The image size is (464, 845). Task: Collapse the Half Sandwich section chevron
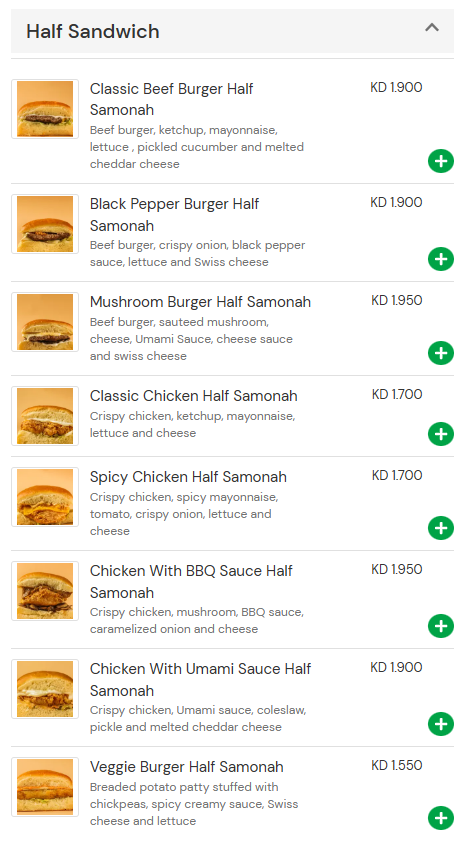[x=432, y=27]
